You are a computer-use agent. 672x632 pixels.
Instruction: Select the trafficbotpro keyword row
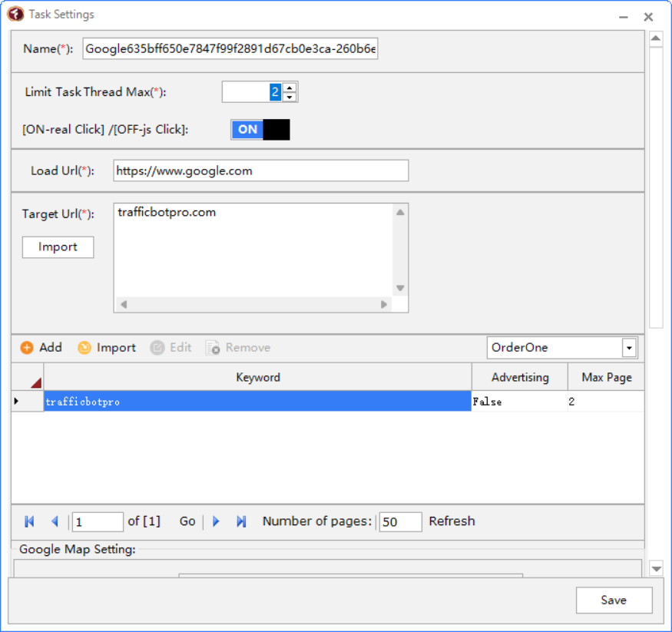257,402
